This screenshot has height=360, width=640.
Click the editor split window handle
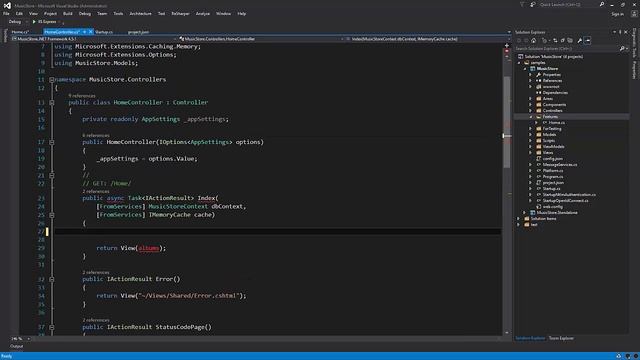click(x=507, y=45)
